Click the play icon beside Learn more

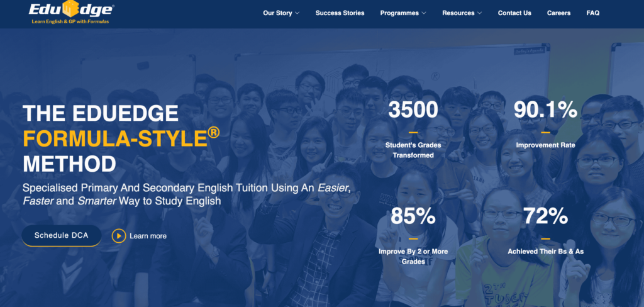(119, 236)
